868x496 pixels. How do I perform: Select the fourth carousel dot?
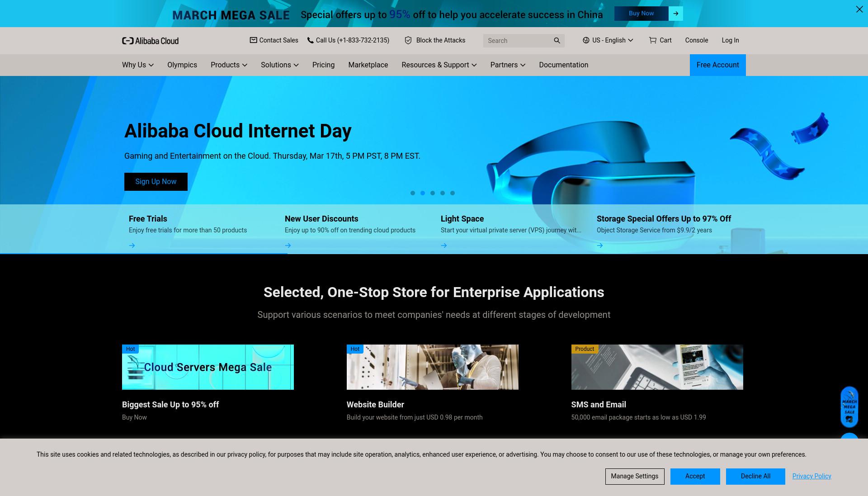point(443,193)
